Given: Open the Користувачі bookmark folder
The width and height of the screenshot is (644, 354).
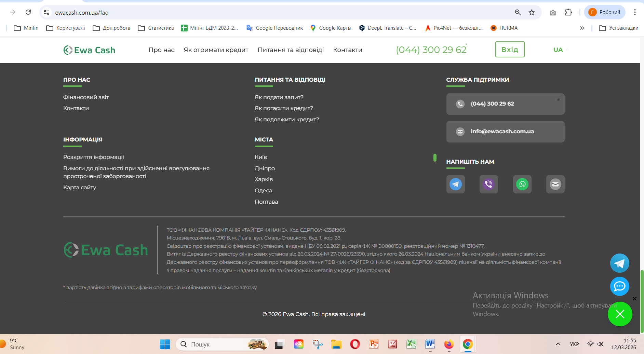Looking at the screenshot, I should pos(65,28).
